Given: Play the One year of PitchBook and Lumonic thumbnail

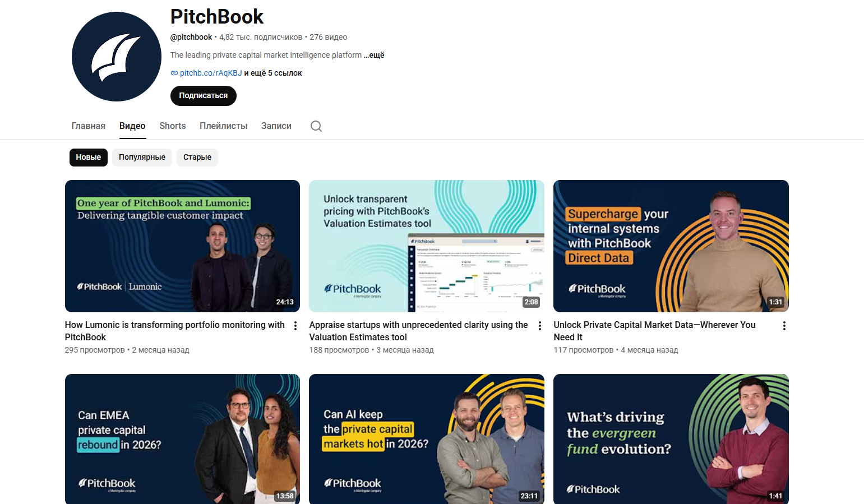Looking at the screenshot, I should tap(182, 246).
